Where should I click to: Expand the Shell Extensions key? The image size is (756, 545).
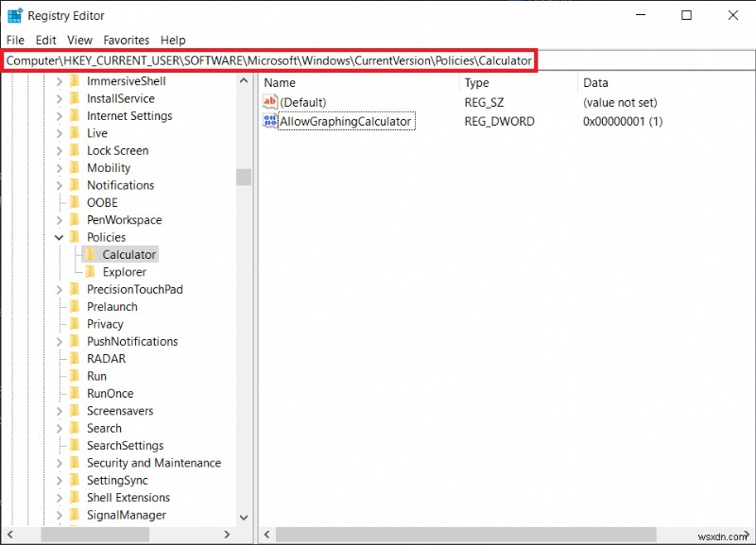60,498
